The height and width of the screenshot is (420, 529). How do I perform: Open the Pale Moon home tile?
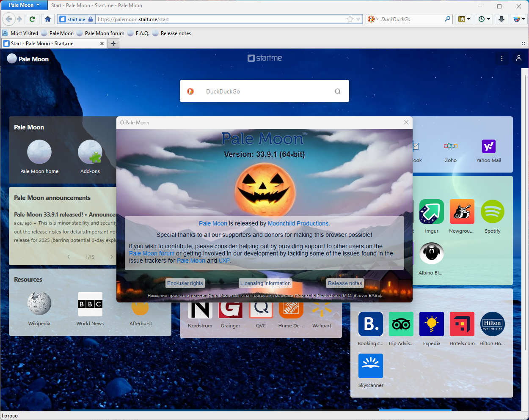(39, 157)
